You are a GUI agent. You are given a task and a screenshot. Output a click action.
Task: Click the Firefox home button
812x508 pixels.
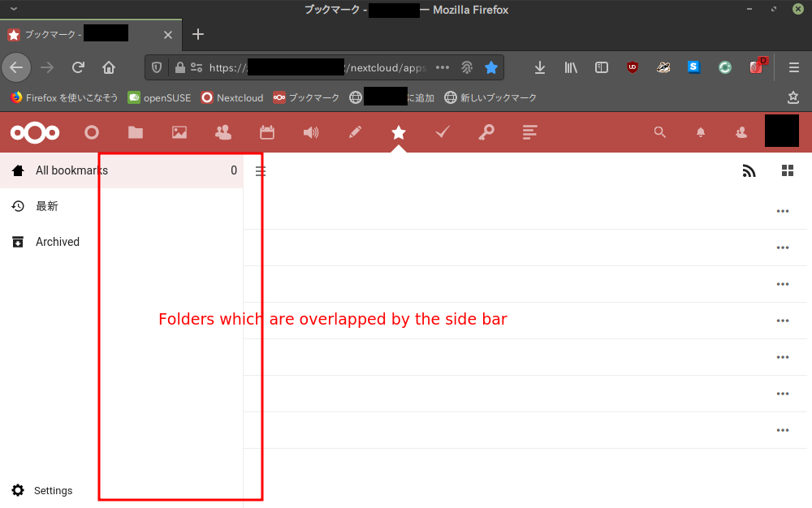pyautogui.click(x=109, y=67)
